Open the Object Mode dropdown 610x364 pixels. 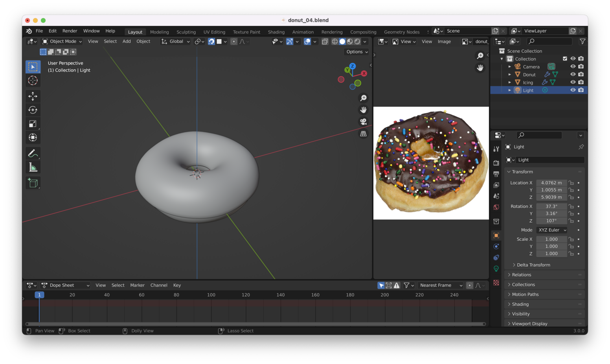[x=61, y=41]
